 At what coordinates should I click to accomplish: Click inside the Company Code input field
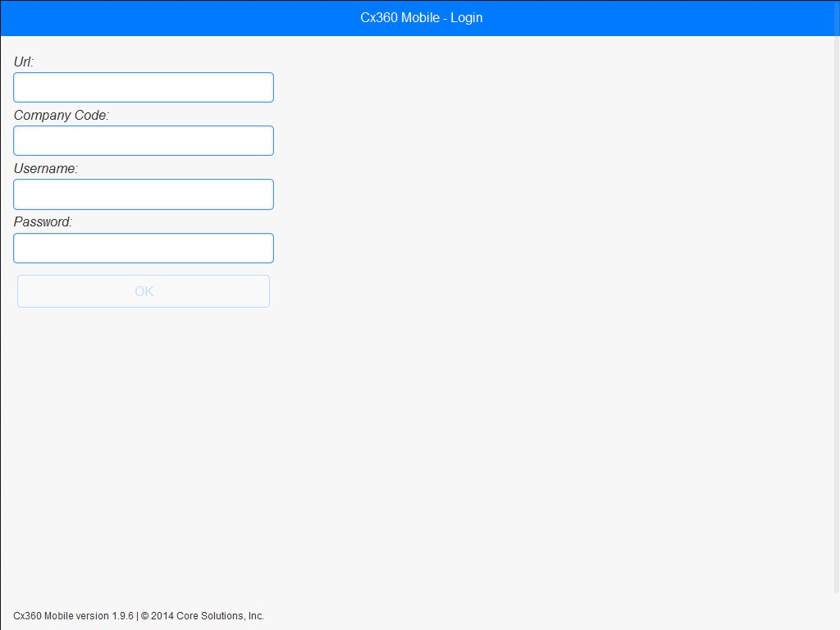click(x=144, y=140)
